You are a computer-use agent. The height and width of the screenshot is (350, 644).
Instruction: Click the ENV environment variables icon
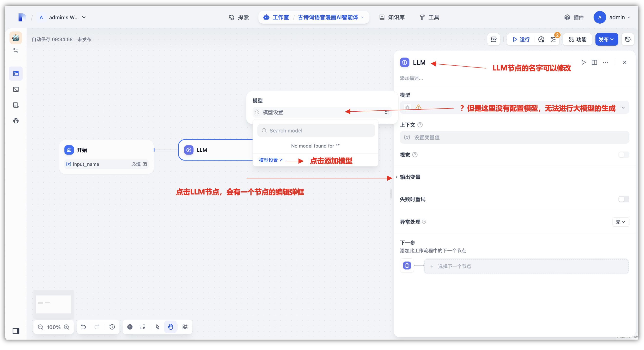click(494, 39)
